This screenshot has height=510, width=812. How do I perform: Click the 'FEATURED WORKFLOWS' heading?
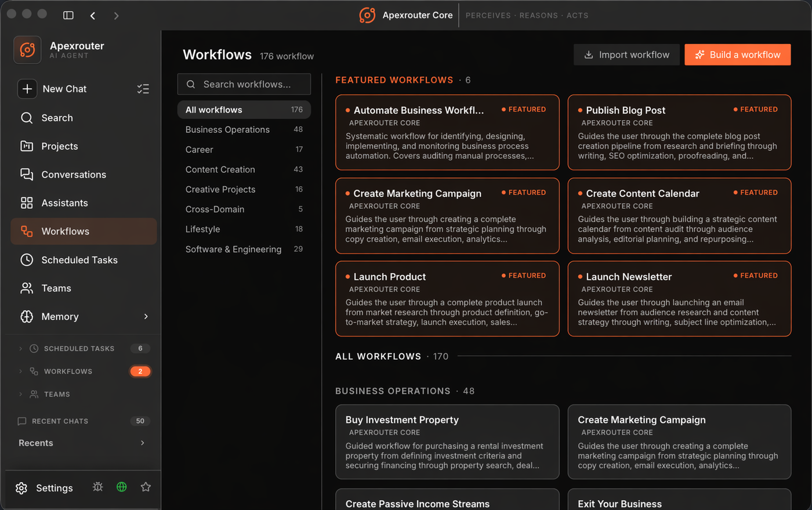coord(394,80)
